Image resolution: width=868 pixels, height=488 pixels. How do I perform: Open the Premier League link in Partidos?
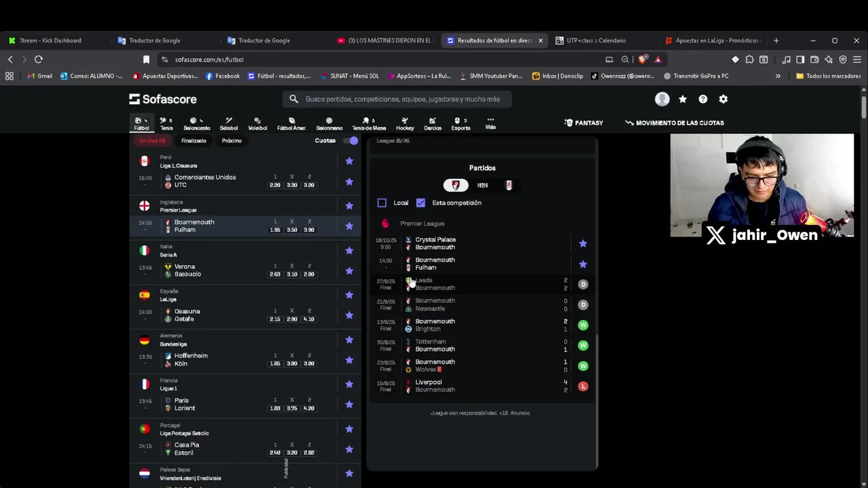tap(422, 224)
